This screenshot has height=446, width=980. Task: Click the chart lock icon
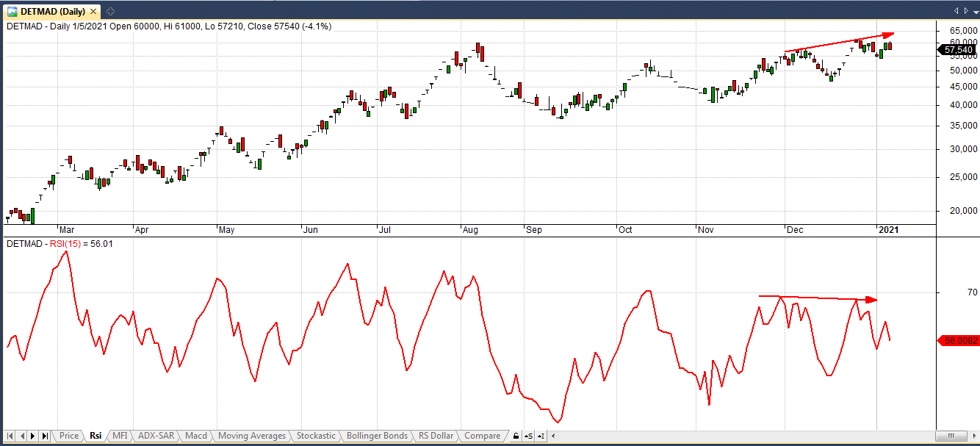point(516,436)
